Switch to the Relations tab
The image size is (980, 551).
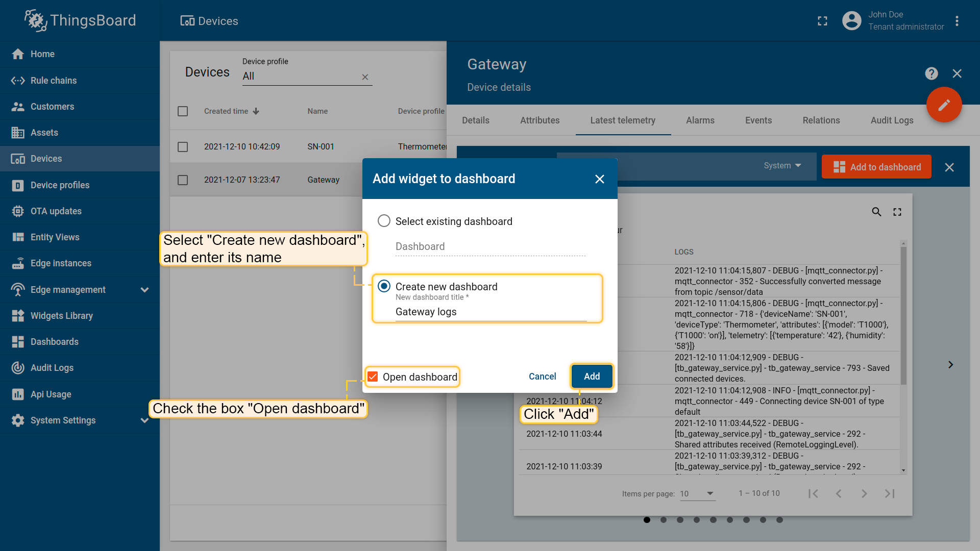821,120
